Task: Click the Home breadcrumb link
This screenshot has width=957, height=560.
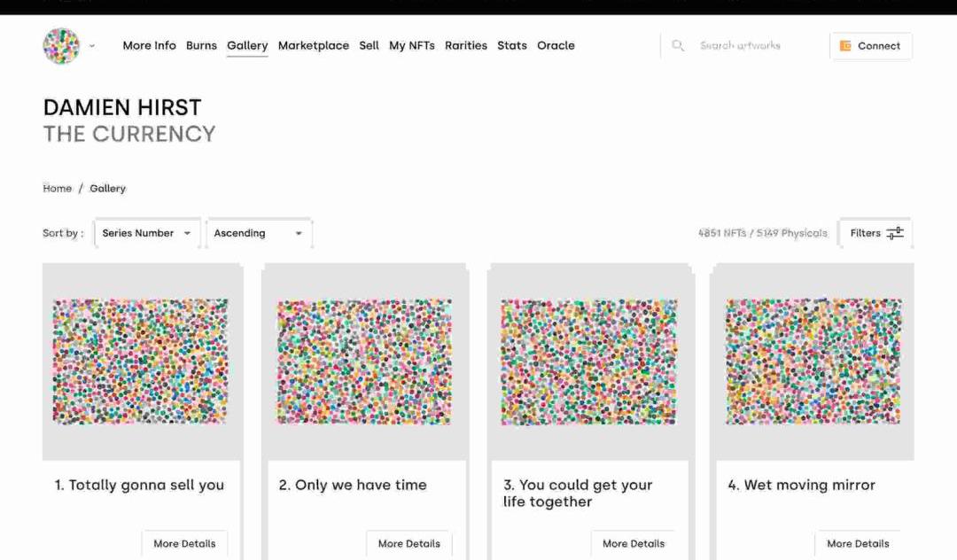Action: tap(58, 189)
